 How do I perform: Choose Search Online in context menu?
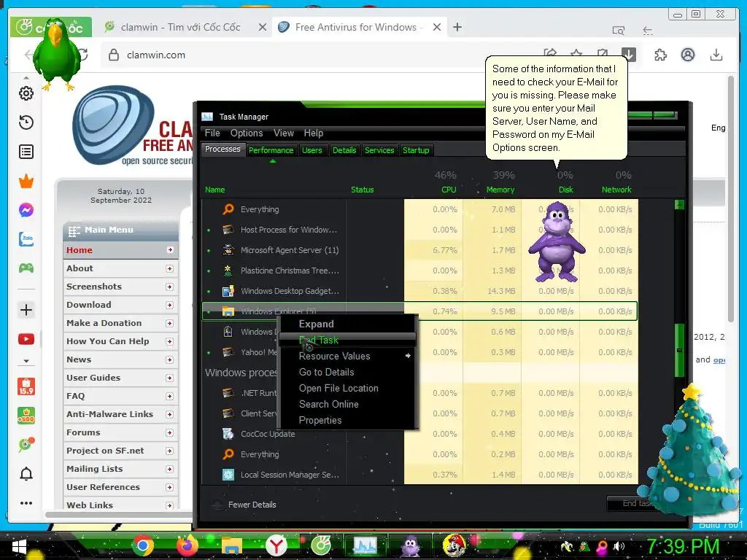point(347,404)
